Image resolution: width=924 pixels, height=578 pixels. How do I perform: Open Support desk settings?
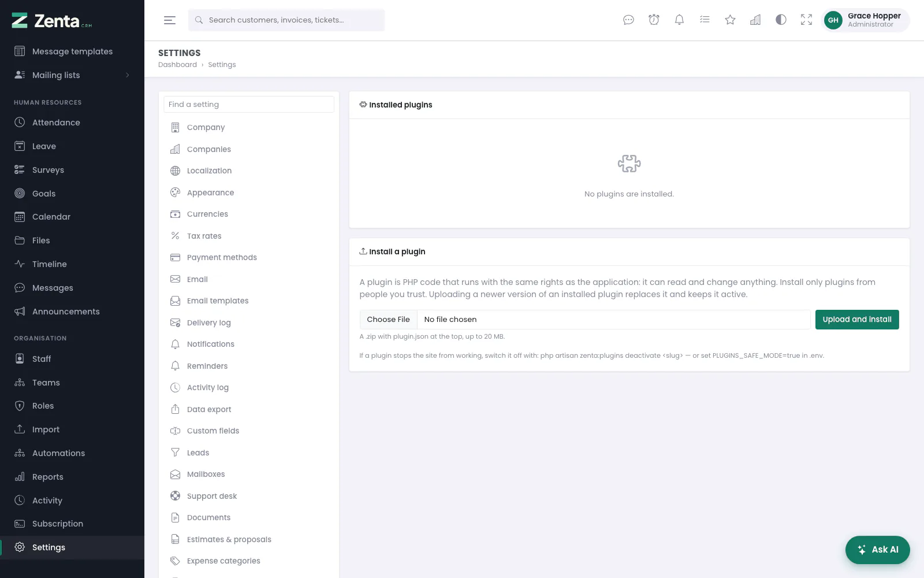pos(249,496)
